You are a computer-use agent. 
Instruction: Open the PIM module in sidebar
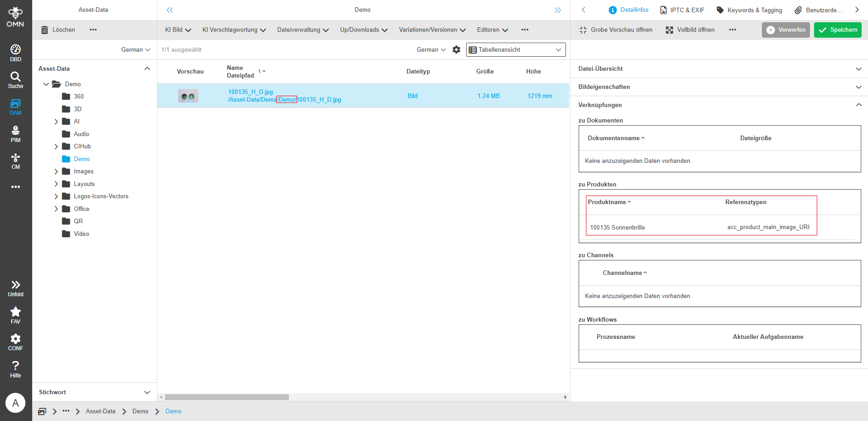tap(15, 134)
